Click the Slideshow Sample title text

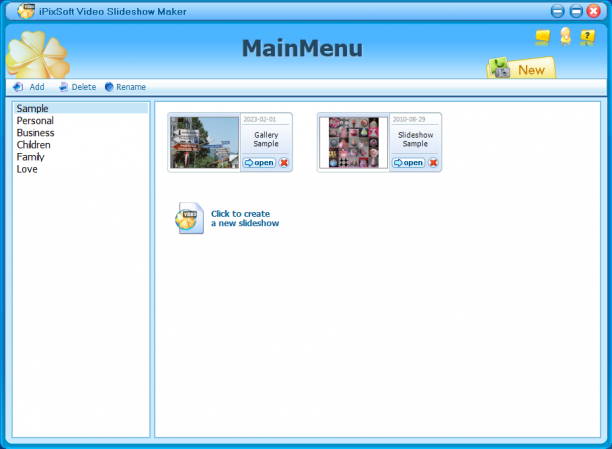tap(415, 139)
